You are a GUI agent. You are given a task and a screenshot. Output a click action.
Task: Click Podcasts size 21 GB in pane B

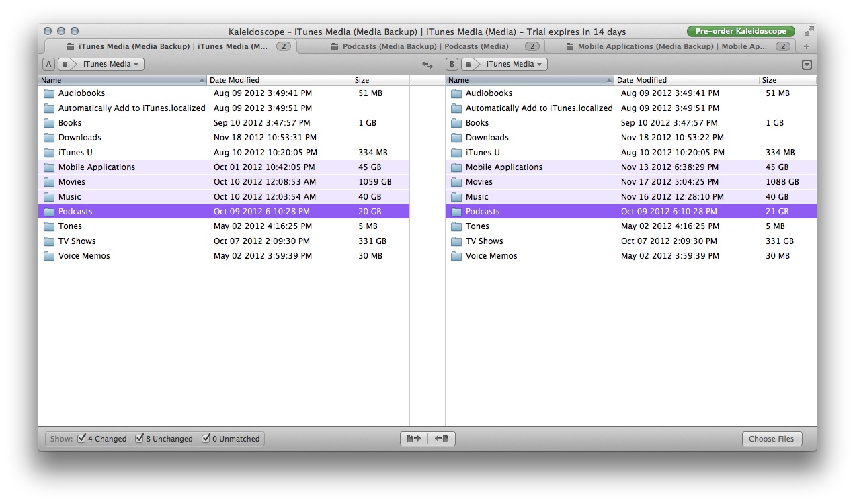[777, 212]
